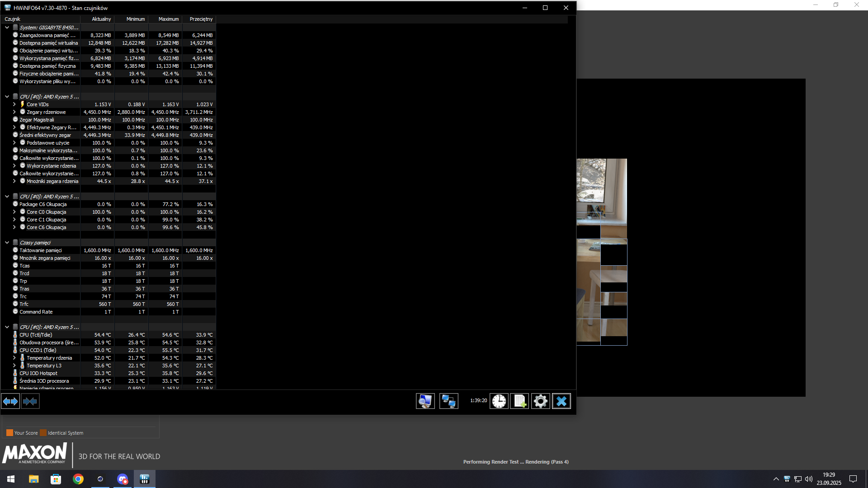
Task: Expand the Core C0 Okupacja row
Action: [x=14, y=212]
